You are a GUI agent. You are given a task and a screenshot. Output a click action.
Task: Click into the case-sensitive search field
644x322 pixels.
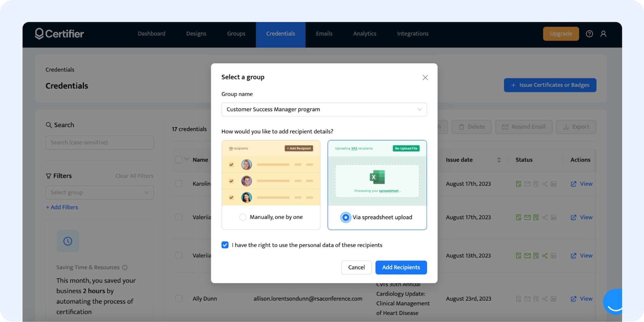coord(100,142)
